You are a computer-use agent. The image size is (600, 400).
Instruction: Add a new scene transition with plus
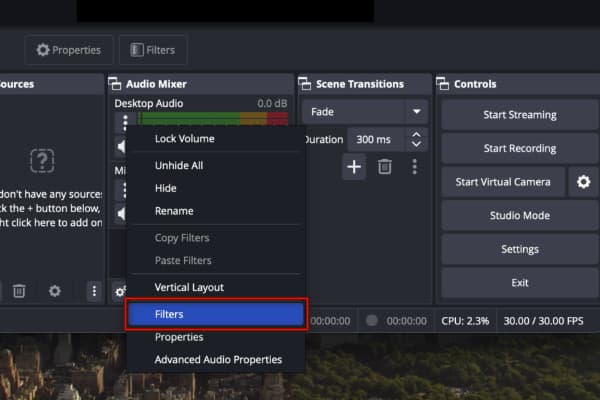click(x=354, y=167)
